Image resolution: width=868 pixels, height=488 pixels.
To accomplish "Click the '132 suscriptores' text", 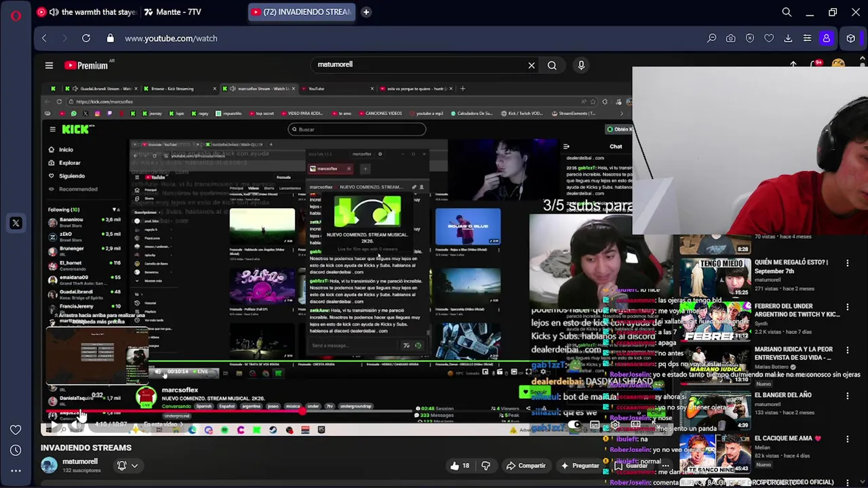I will (81, 470).
